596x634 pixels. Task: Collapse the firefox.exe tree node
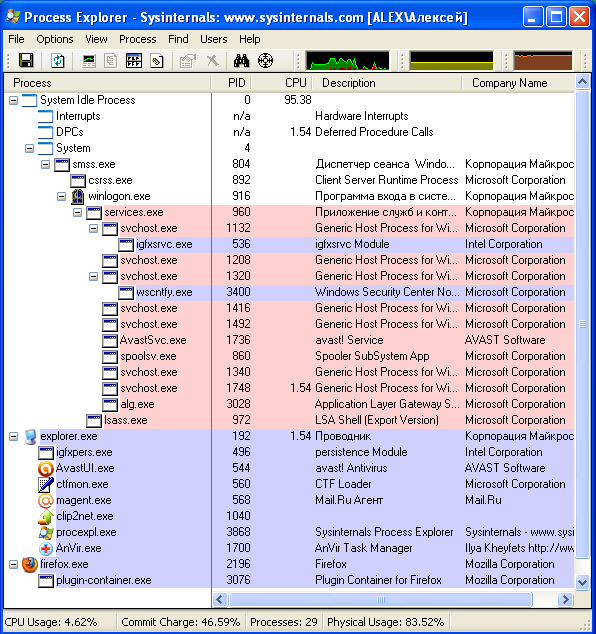point(13,564)
